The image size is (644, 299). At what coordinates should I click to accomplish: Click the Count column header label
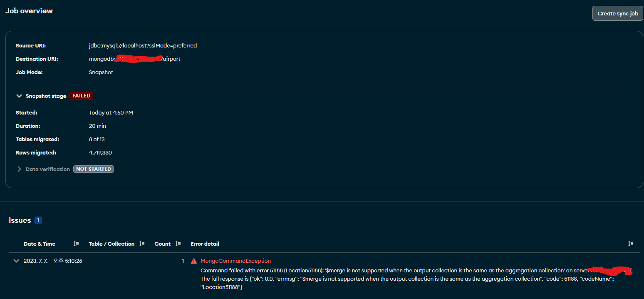click(162, 244)
